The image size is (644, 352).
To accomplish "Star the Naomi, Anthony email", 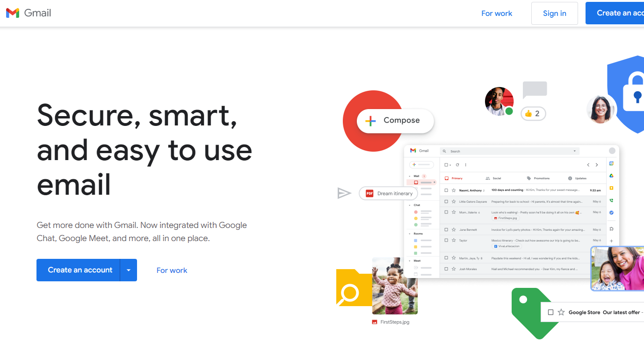I will tap(454, 191).
